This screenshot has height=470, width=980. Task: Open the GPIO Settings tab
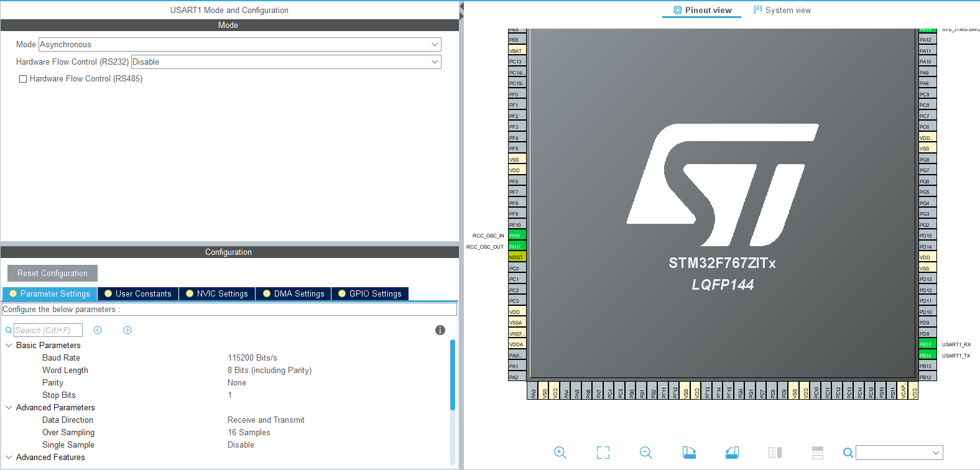point(370,293)
